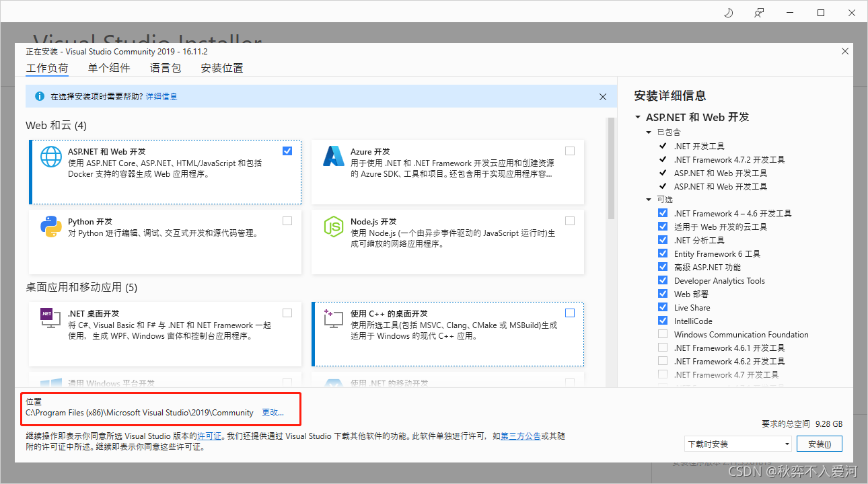This screenshot has height=484, width=868.
Task: Uncheck the ASP.NET 和 Web 开发 workload checkbox
Action: (x=287, y=151)
